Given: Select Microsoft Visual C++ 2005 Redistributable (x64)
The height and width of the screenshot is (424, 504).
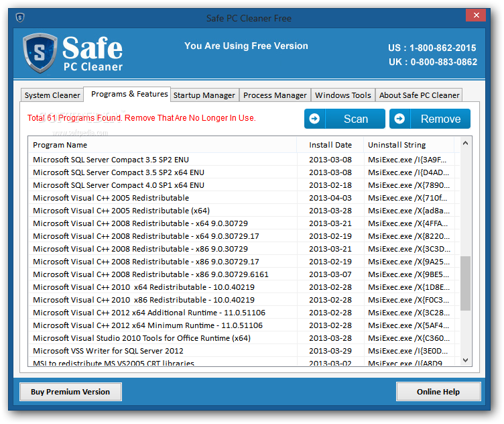Looking at the screenshot, I should point(244,211).
